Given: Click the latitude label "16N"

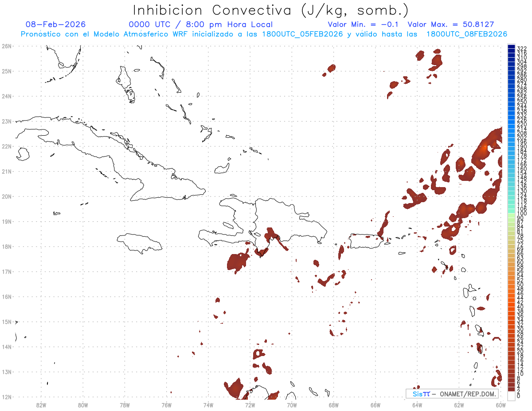Looking at the screenshot, I should click(7, 297).
